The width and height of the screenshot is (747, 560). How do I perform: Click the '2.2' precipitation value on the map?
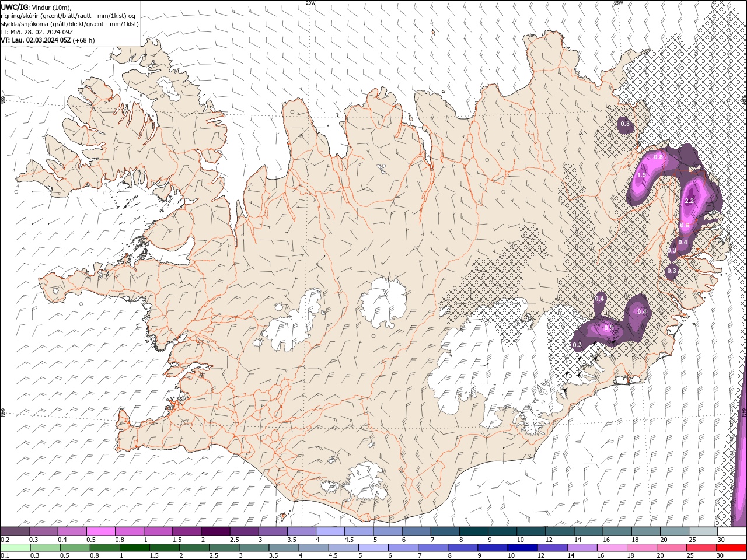(x=689, y=201)
